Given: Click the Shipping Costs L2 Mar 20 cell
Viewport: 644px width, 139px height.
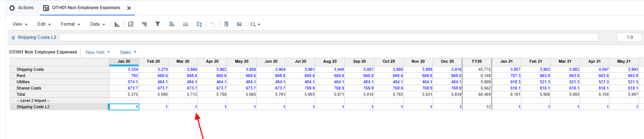Looking at the screenshot, I should pyautogui.click(x=183, y=107).
